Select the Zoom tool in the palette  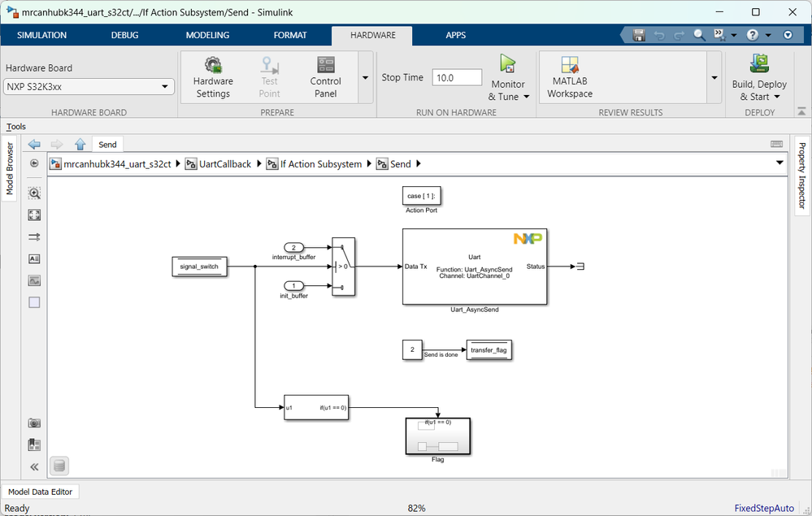34,193
